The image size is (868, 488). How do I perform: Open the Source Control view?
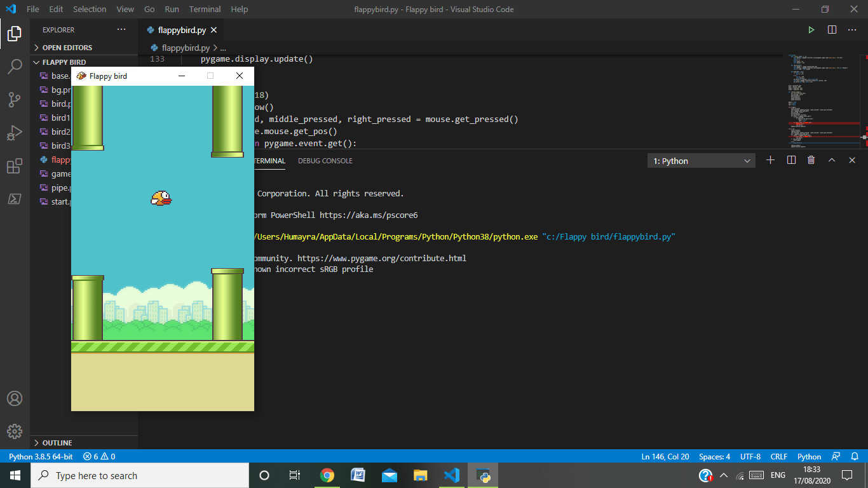tap(14, 98)
